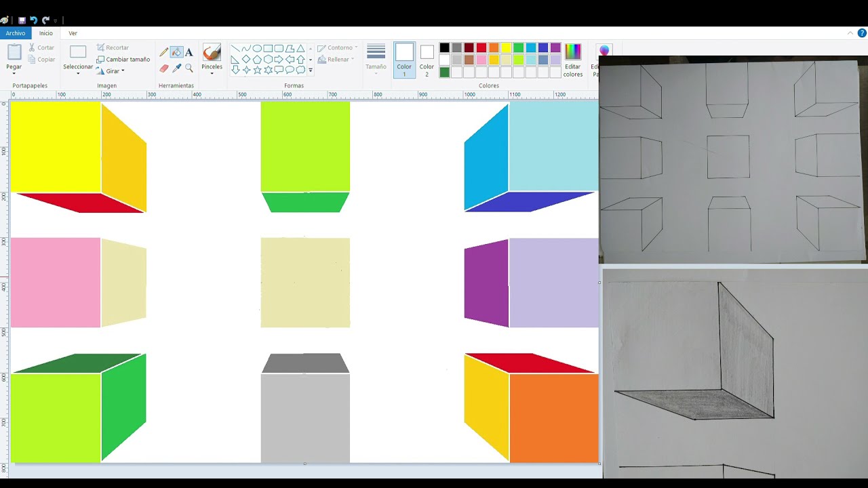Open the Archivo file menu
Viewport: 868px width, 488px height.
pyautogui.click(x=15, y=33)
